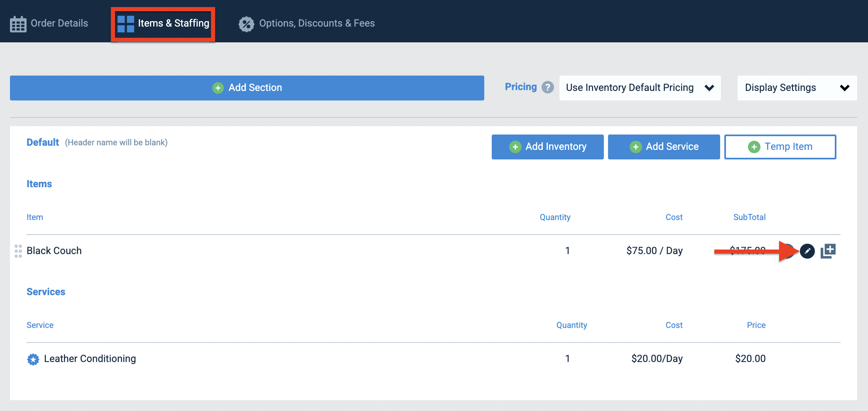Click the duplicate icon for Black Couch

click(x=828, y=251)
